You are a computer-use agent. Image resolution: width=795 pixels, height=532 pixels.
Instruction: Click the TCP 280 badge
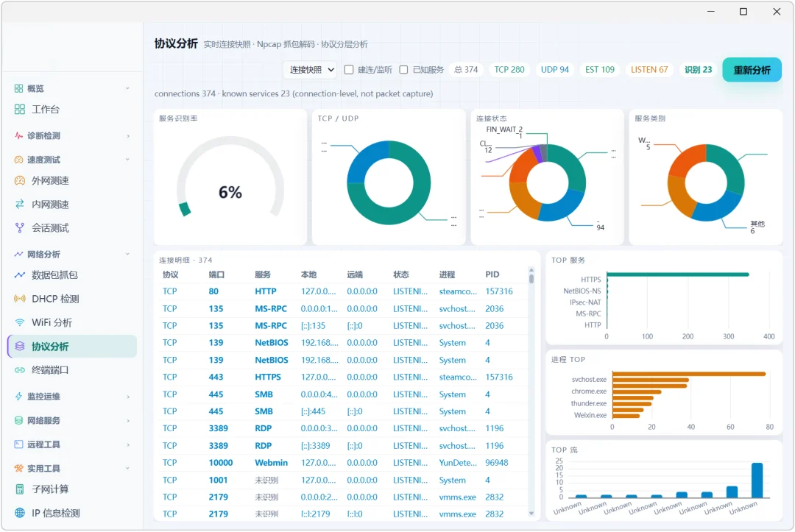tap(509, 70)
